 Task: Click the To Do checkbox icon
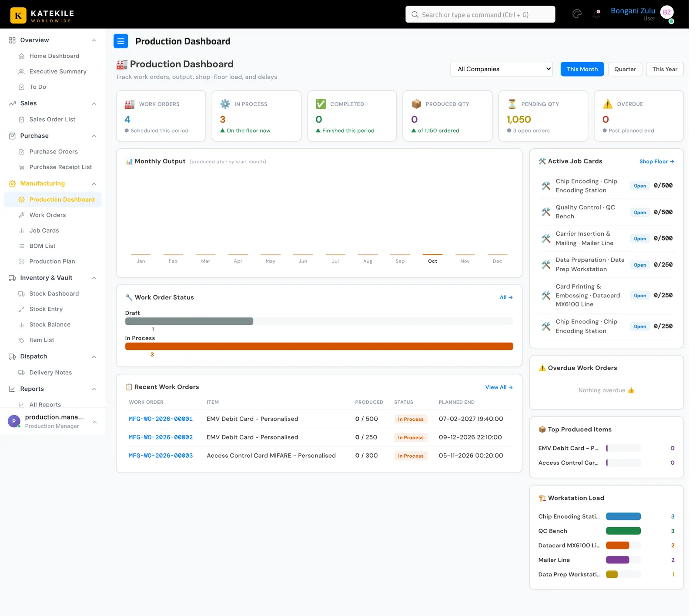click(x=21, y=87)
